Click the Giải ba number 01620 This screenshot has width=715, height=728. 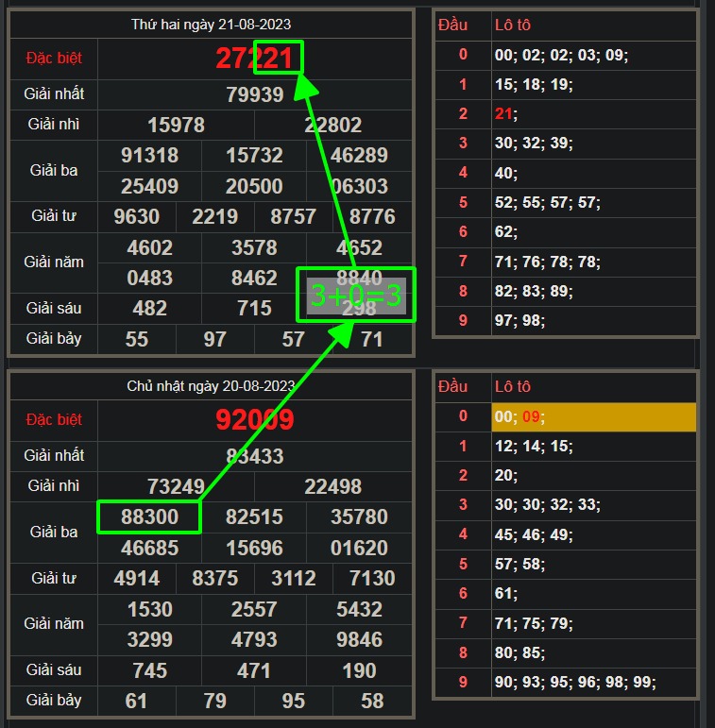tap(360, 548)
